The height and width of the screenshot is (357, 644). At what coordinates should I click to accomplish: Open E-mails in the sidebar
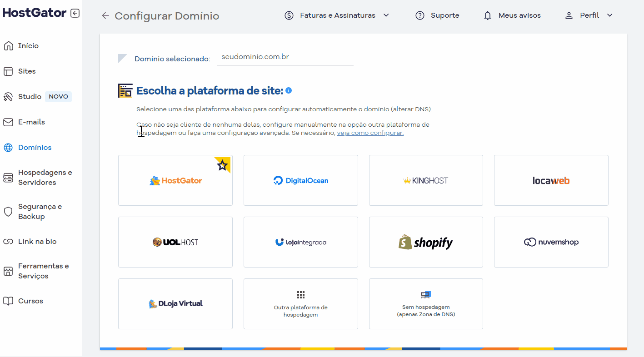click(31, 122)
